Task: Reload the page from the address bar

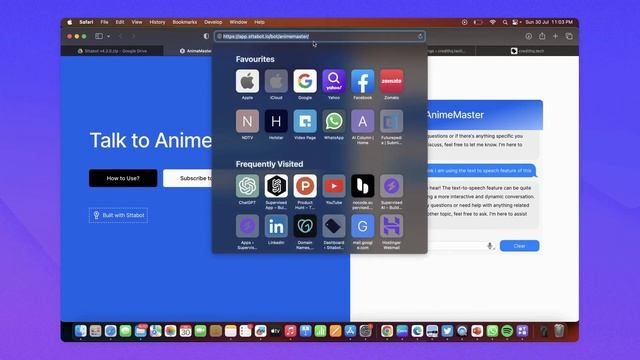Action: coord(420,36)
